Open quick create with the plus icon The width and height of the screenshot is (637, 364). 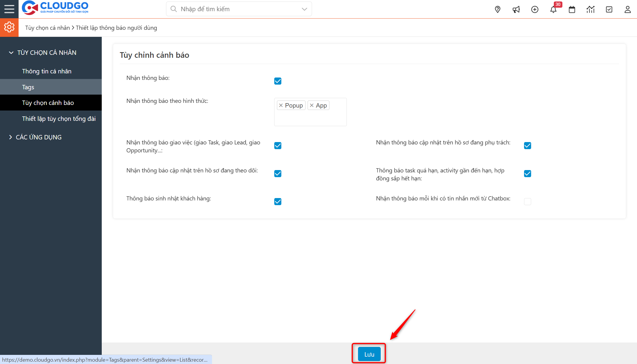point(535,9)
